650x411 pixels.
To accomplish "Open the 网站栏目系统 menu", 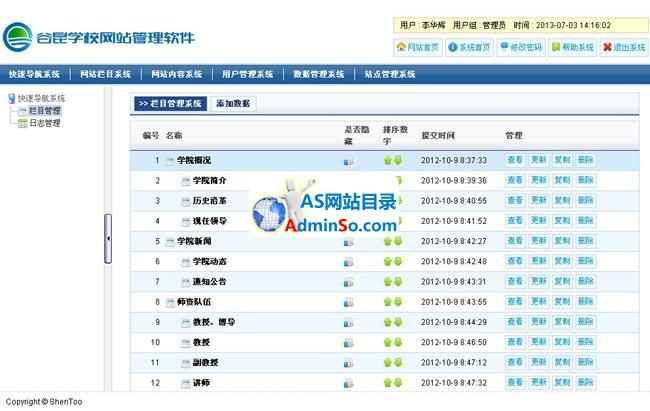I will [x=105, y=74].
